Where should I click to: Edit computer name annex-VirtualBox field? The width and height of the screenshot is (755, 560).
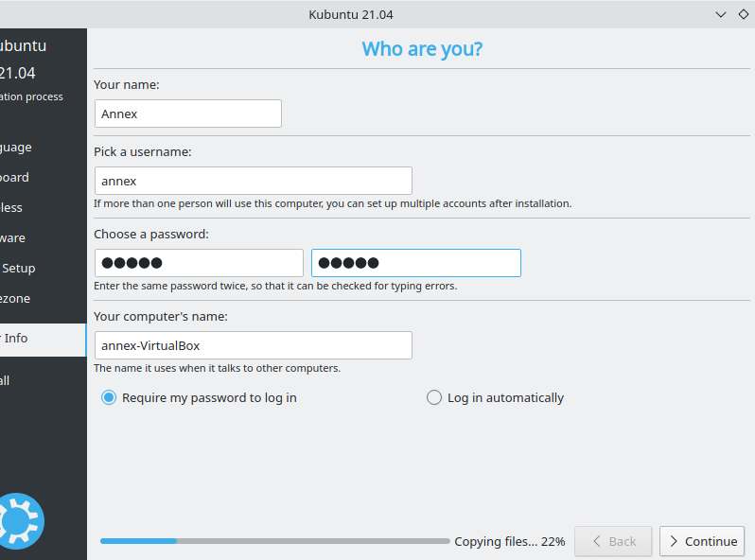pos(254,345)
